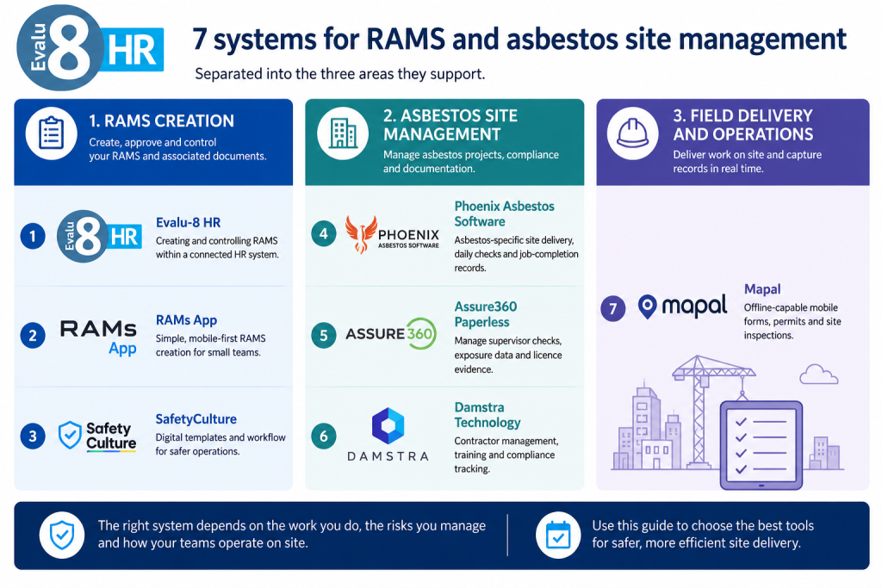The height and width of the screenshot is (588, 882).
Task: Click 'The right system depends on the work' footer text
Action: pyautogui.click(x=291, y=535)
